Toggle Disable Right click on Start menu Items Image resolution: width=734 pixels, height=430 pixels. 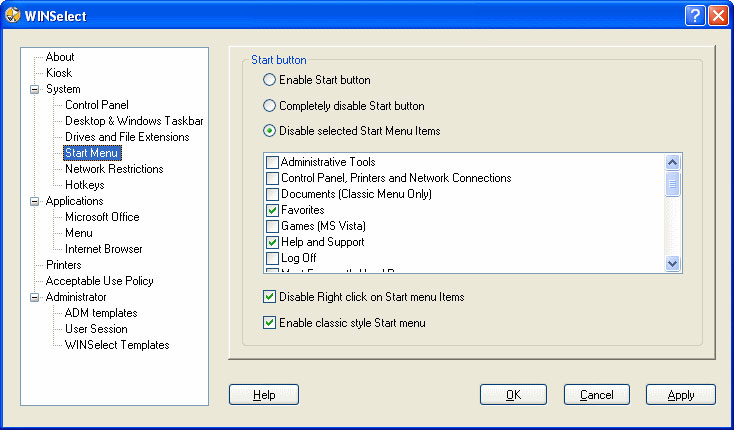[269, 297]
